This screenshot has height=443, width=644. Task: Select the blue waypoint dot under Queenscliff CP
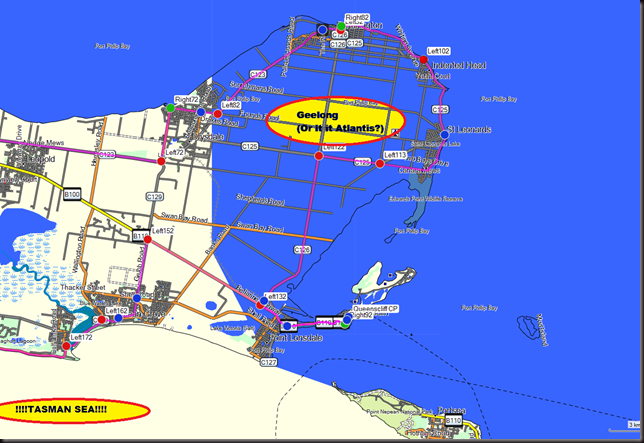point(347,319)
